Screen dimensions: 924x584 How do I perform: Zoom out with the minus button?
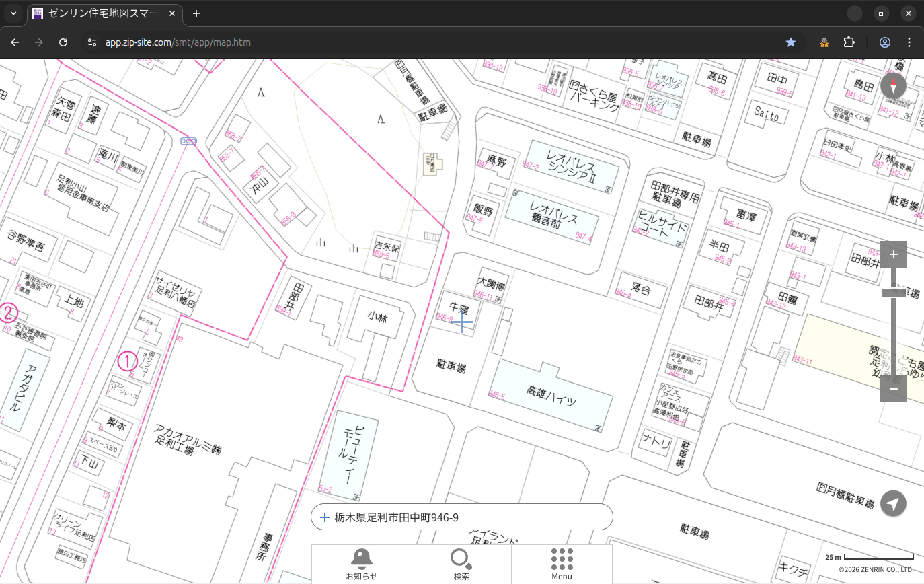pos(893,388)
